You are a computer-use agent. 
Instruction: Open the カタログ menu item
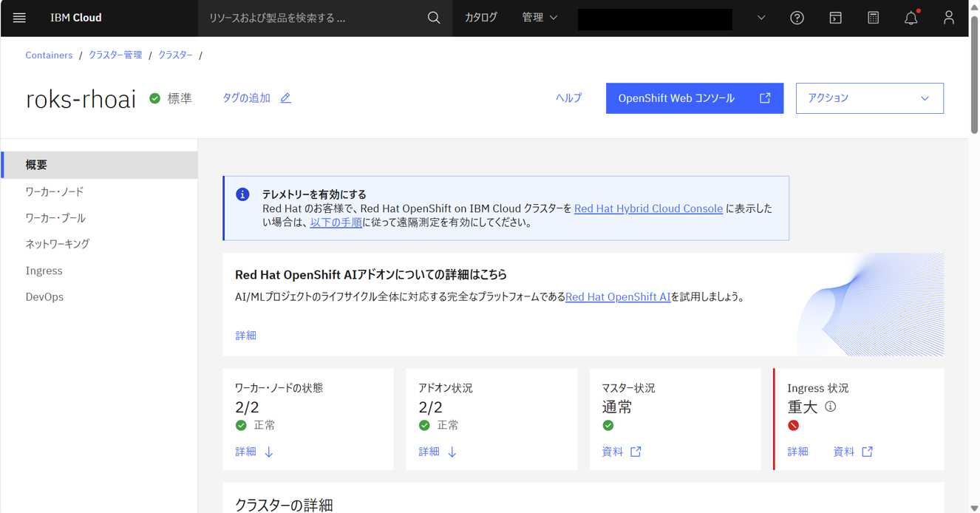tap(480, 18)
